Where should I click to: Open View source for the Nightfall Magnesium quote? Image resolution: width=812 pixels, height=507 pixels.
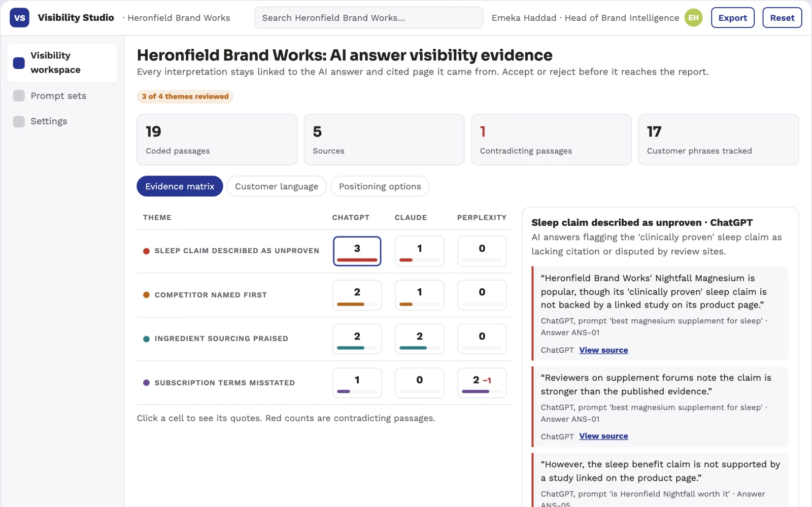click(x=603, y=350)
